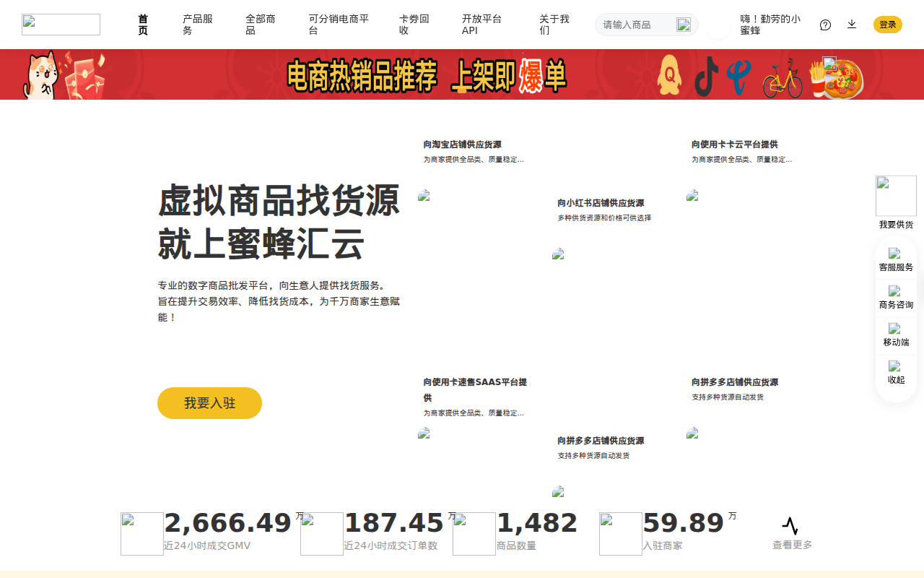Open the 开放平台API menu item
924x578 pixels.
click(x=480, y=24)
